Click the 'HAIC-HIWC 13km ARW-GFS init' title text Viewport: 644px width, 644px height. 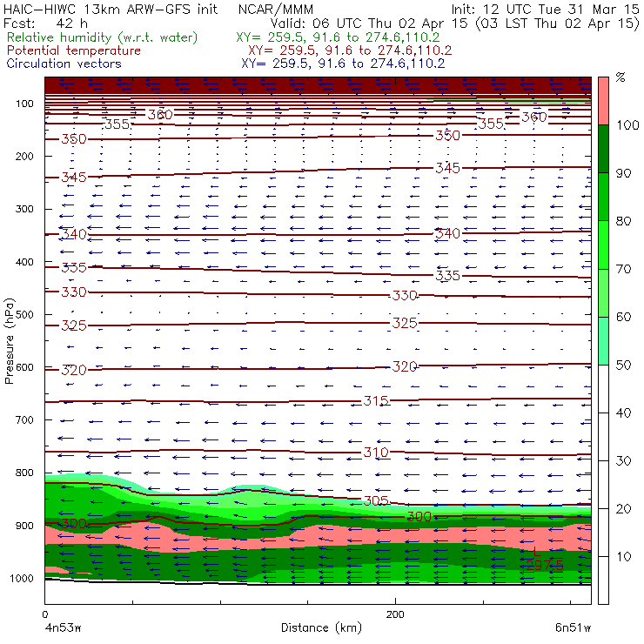click(110, 9)
